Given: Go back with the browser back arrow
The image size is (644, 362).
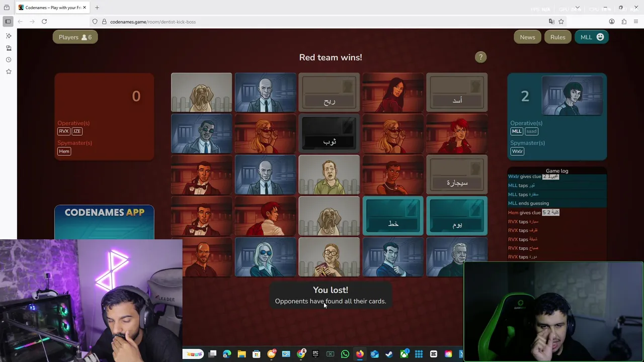Looking at the screenshot, I should tap(20, 22).
